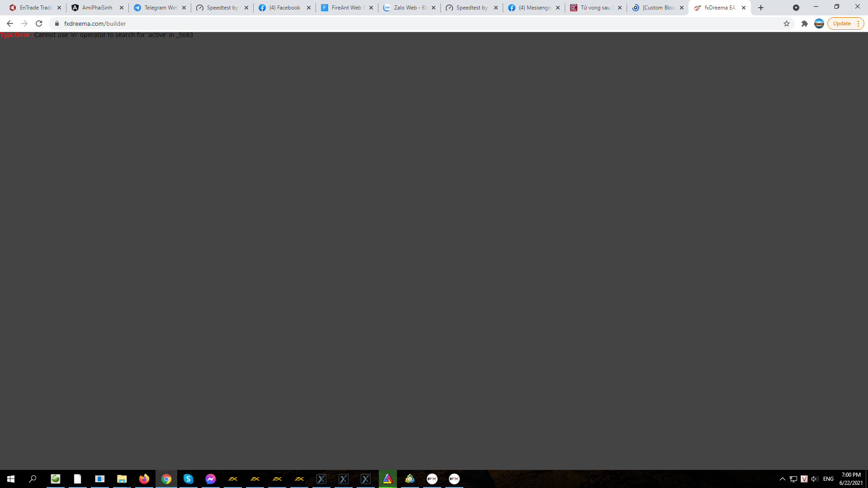The height and width of the screenshot is (488, 868).
Task: Bookmark this page with the star icon
Action: pyautogui.click(x=787, y=23)
